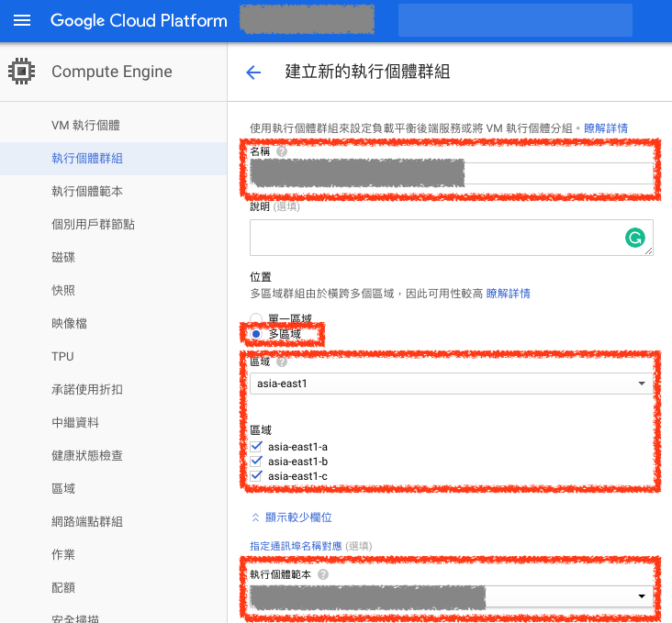The image size is (672, 623).
Task: Toggle the asia-east1-c checkbox
Action: (257, 476)
